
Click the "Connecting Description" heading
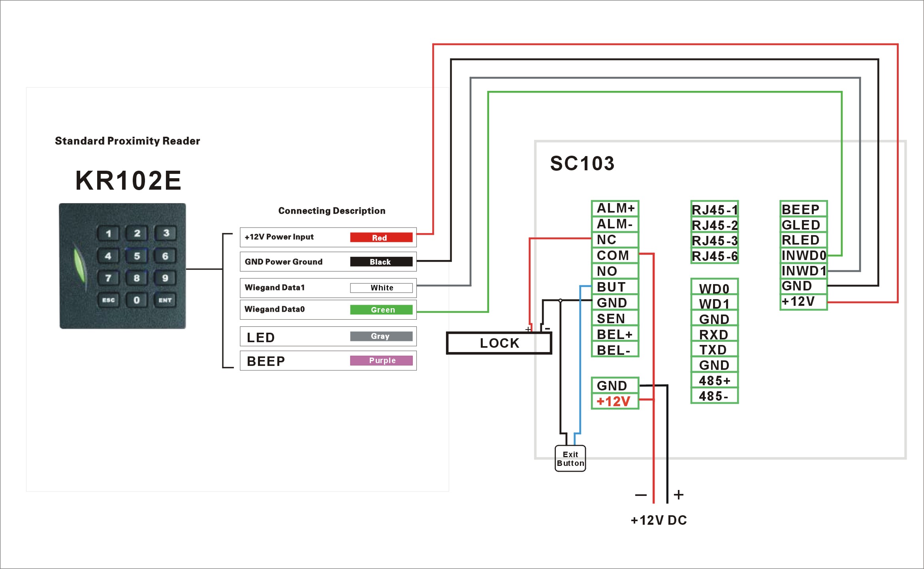(332, 211)
